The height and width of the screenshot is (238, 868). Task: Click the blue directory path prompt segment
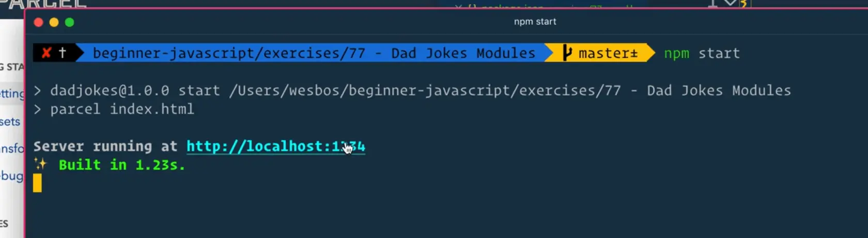click(x=314, y=53)
